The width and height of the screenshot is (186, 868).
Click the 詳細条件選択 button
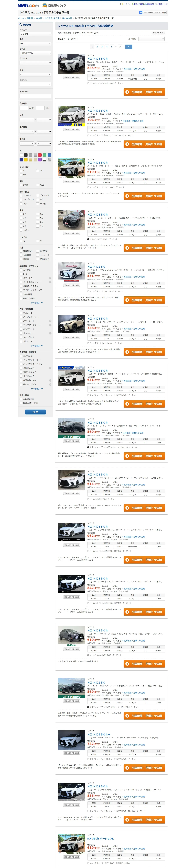pos(158,33)
